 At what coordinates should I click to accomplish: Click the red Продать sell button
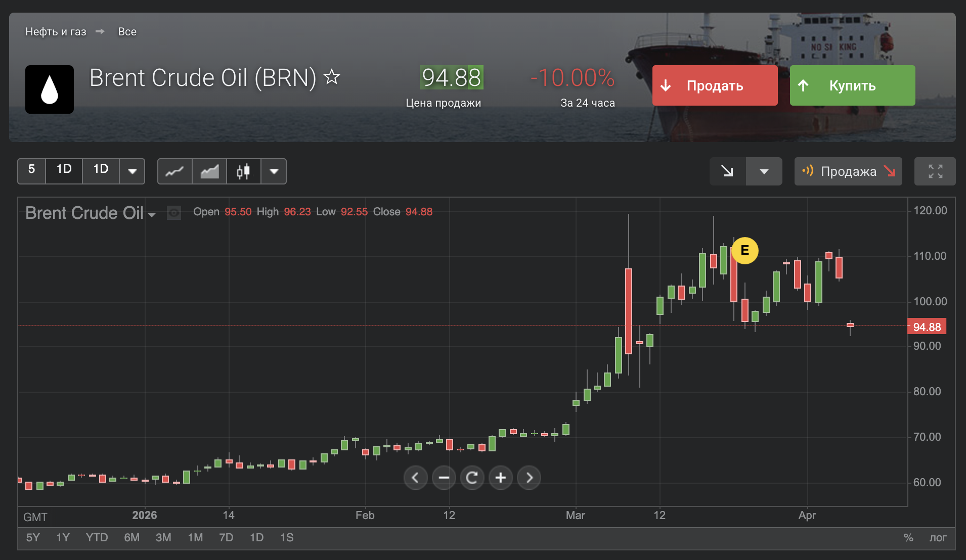[x=715, y=85]
